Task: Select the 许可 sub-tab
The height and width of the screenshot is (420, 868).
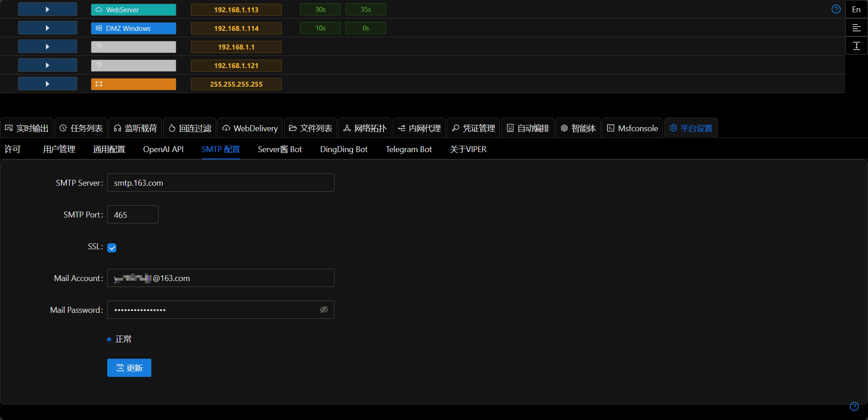Action: click(x=12, y=149)
